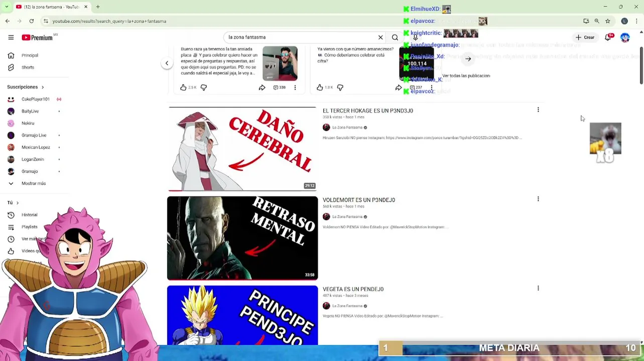Play the RETRASO MENTAL Voldemort thumbnail
Image resolution: width=644 pixels, height=361 pixels.
(242, 238)
